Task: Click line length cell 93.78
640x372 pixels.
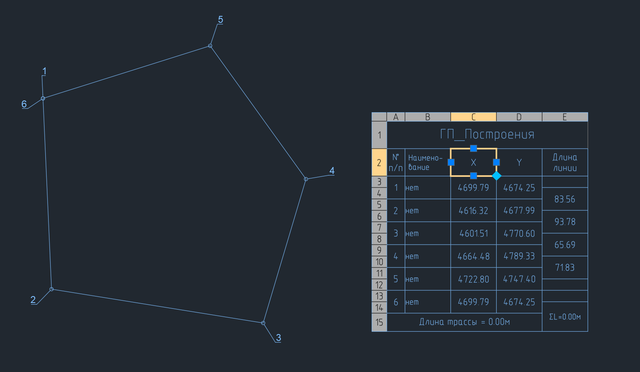Action: coord(565,222)
